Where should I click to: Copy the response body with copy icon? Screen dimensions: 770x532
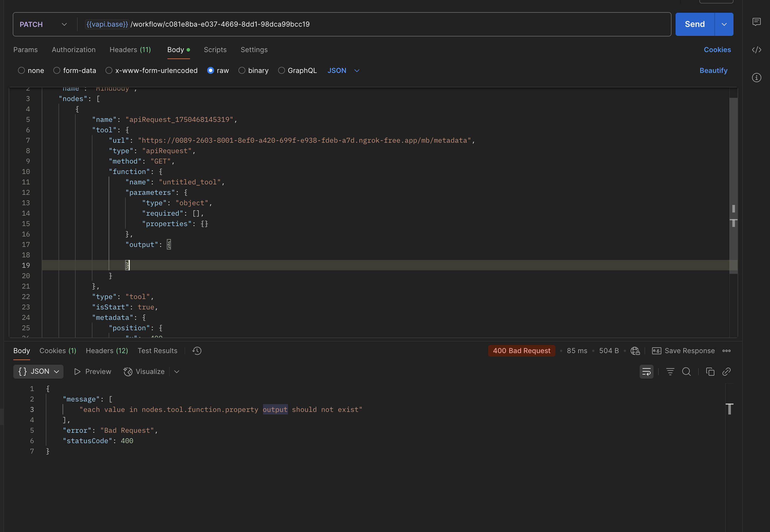710,371
